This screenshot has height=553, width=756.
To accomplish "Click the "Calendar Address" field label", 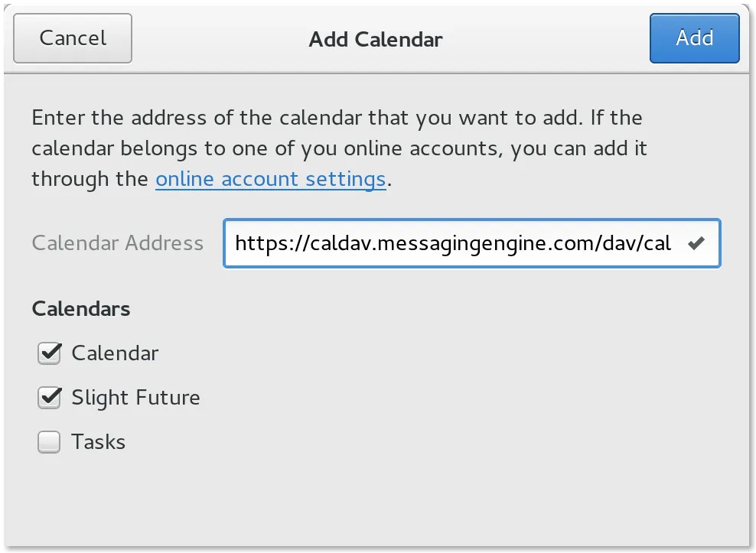I will point(118,243).
